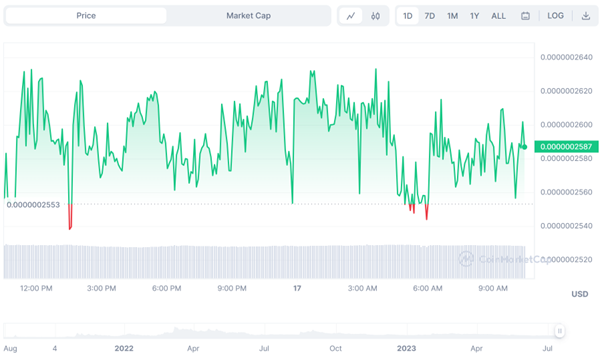Select the 1M time range

[x=452, y=16]
